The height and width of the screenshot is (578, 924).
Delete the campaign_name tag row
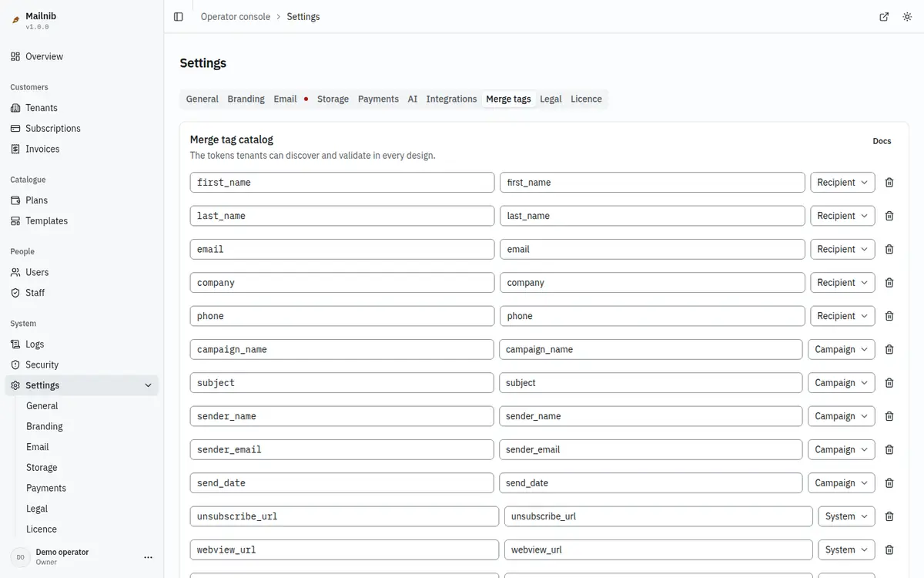(x=889, y=349)
